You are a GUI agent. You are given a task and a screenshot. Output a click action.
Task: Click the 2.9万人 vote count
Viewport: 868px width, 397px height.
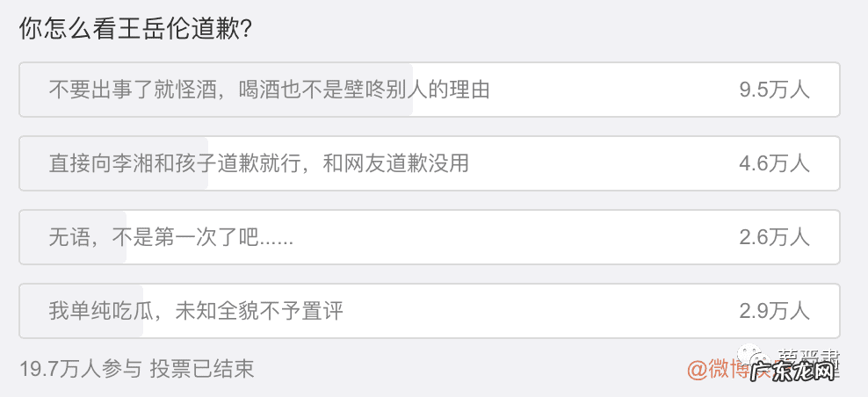coord(774,311)
